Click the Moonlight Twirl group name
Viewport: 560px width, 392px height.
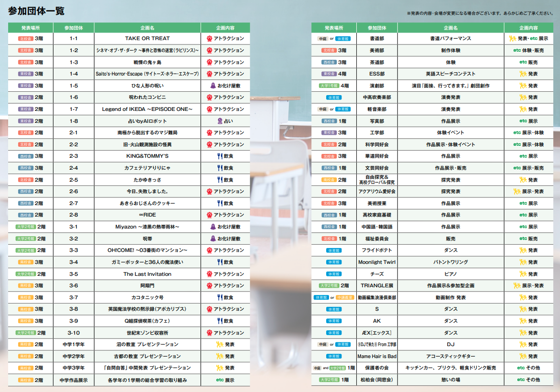377,262
